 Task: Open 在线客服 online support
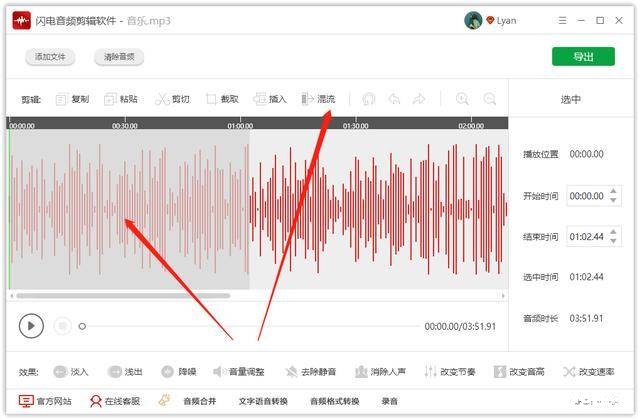[x=115, y=401]
